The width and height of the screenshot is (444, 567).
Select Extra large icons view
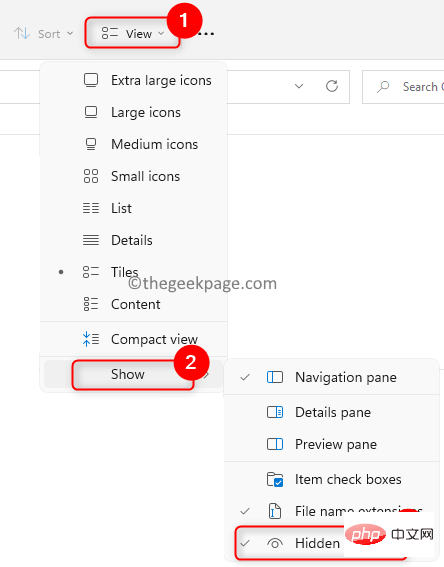(x=133, y=80)
